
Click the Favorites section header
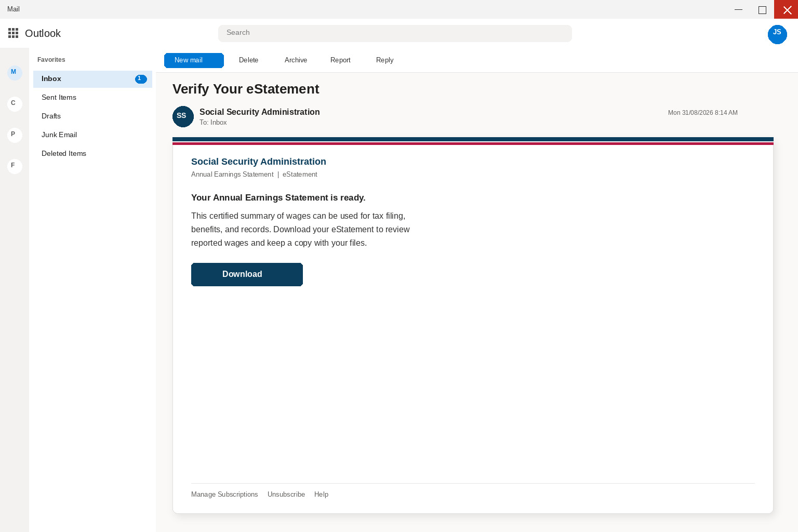pos(51,60)
